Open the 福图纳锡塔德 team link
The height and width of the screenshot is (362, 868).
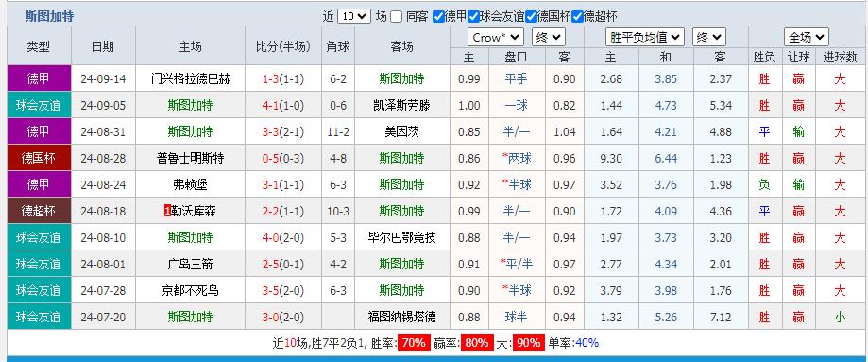pos(401,317)
